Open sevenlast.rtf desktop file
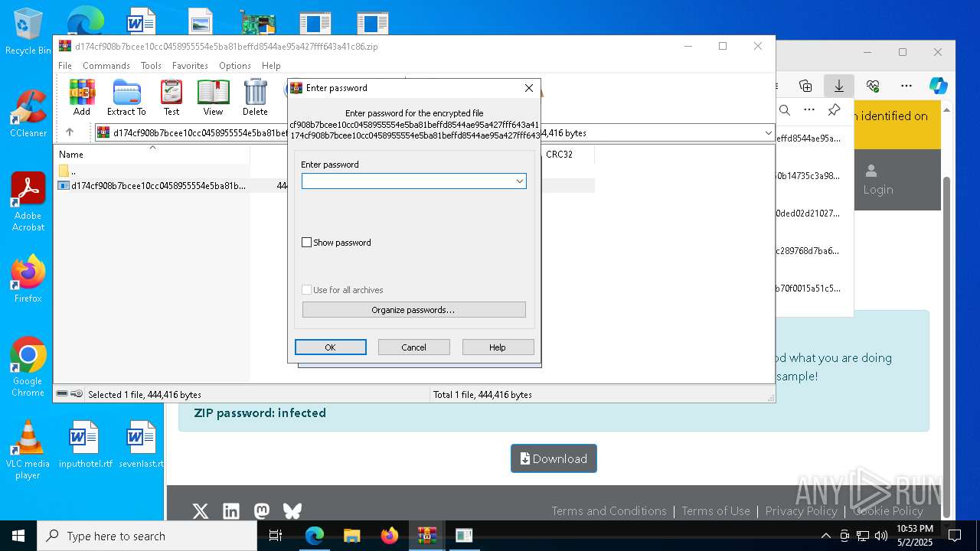Viewport: 980px width, 551px height. (142, 444)
